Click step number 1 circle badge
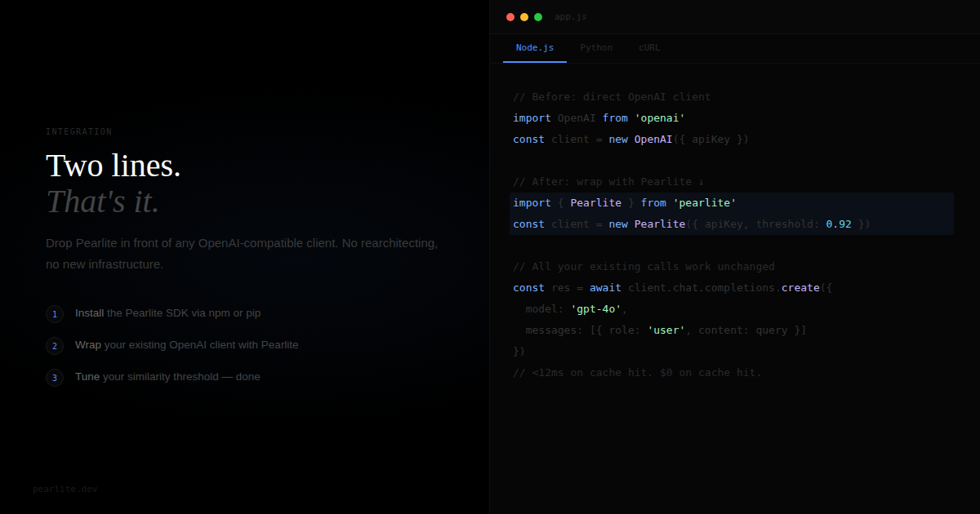This screenshot has height=514, width=980. (x=55, y=314)
